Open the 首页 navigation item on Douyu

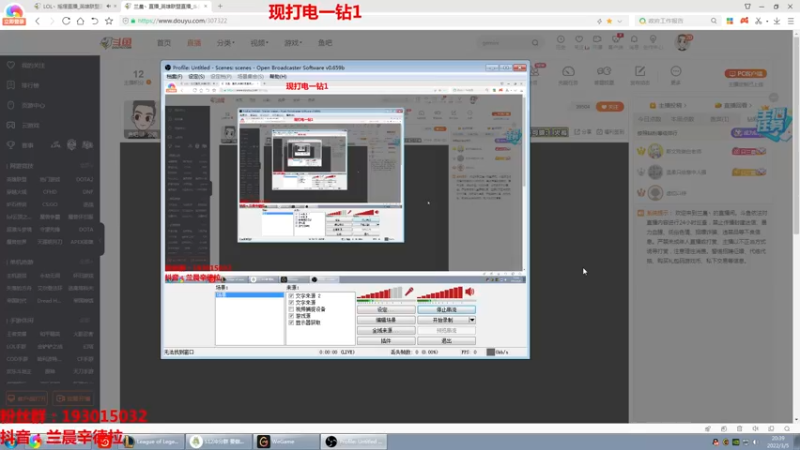[164, 43]
